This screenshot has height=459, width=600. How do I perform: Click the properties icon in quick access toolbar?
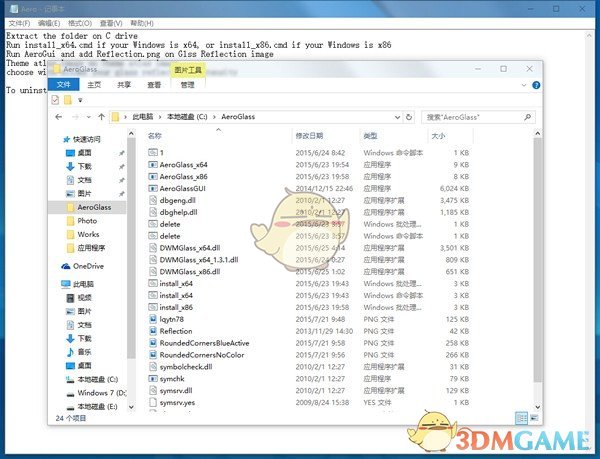pos(55,100)
